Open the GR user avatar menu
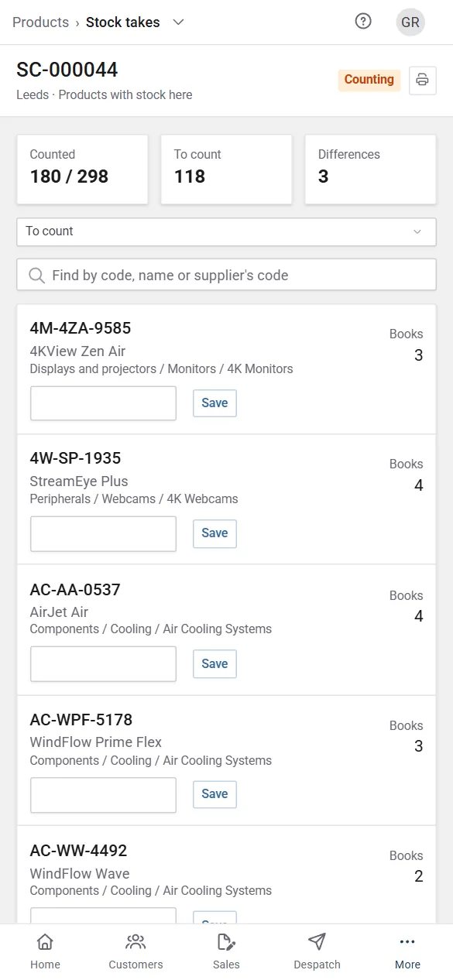Image resolution: width=453 pixels, height=980 pixels. pos(410,22)
